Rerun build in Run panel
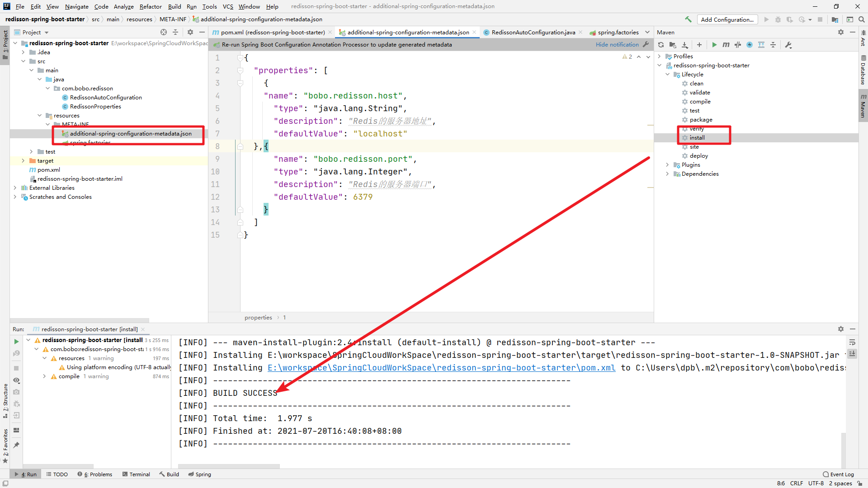The width and height of the screenshot is (868, 488). tap(16, 342)
